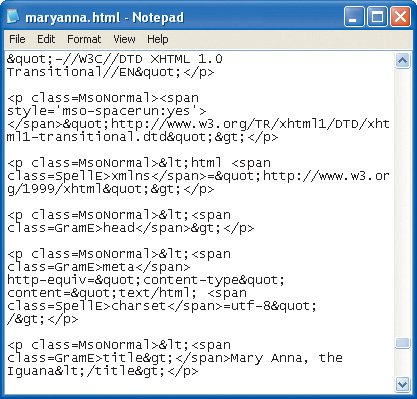The height and width of the screenshot is (399, 417).
Task: Click on 'head' in the text
Action: [x=119, y=228]
